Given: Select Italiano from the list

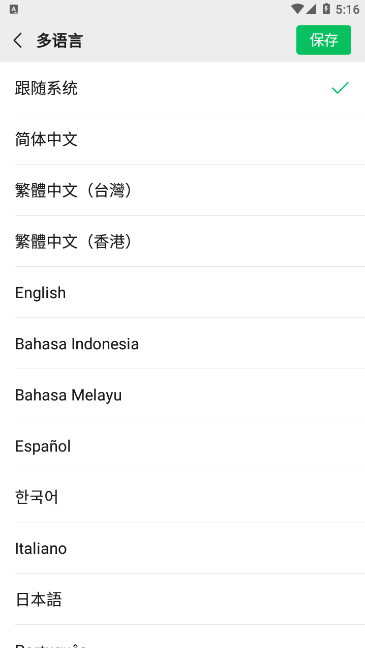Looking at the screenshot, I should pyautogui.click(x=182, y=548).
